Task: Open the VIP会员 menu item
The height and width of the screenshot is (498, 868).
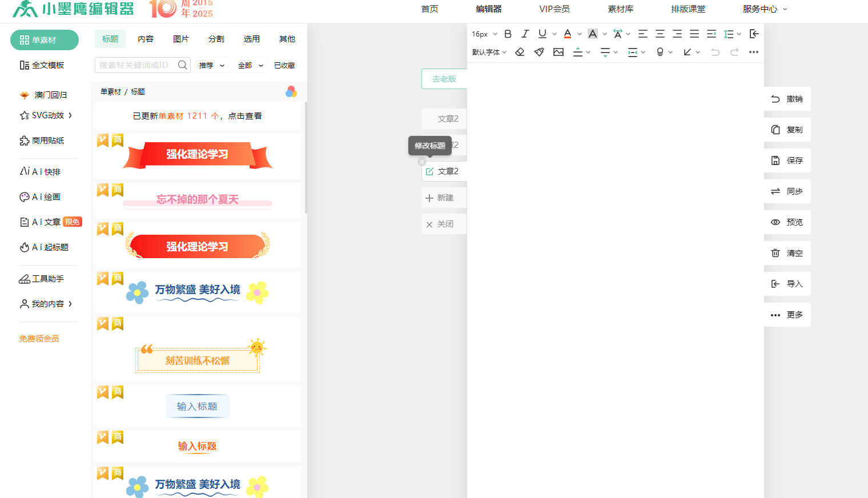Action: (554, 9)
